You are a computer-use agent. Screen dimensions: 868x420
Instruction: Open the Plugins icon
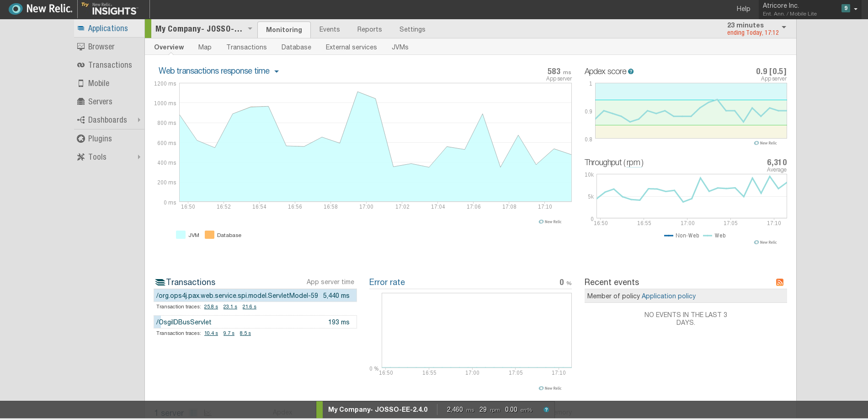point(81,139)
